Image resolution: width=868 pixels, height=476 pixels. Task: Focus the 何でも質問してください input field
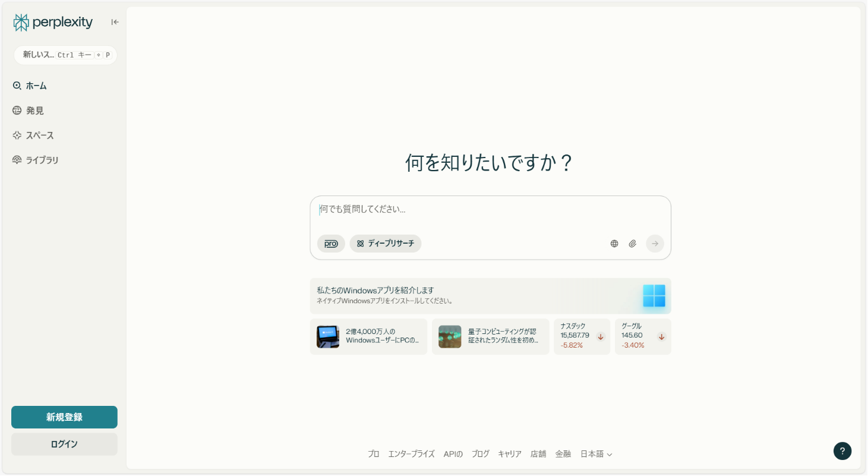[490, 209]
